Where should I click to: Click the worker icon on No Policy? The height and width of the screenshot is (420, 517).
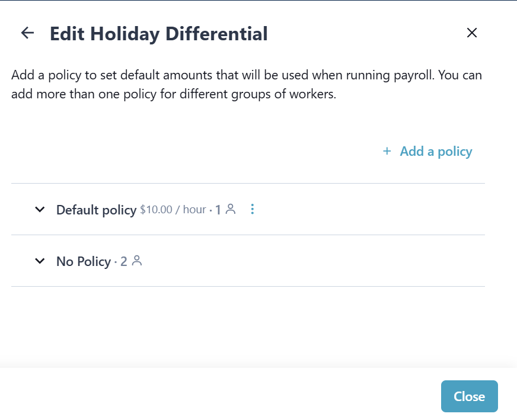pos(137,261)
